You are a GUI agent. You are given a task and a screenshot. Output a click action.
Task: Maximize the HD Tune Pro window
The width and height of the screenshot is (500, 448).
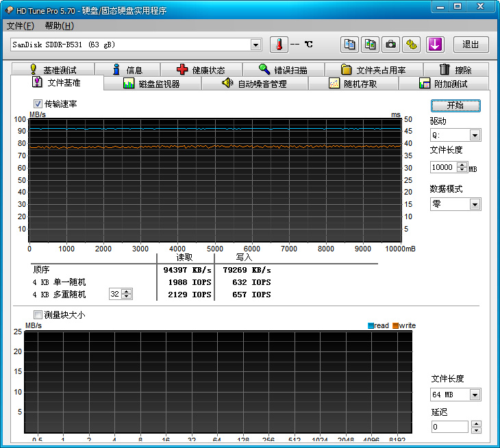[x=458, y=6]
